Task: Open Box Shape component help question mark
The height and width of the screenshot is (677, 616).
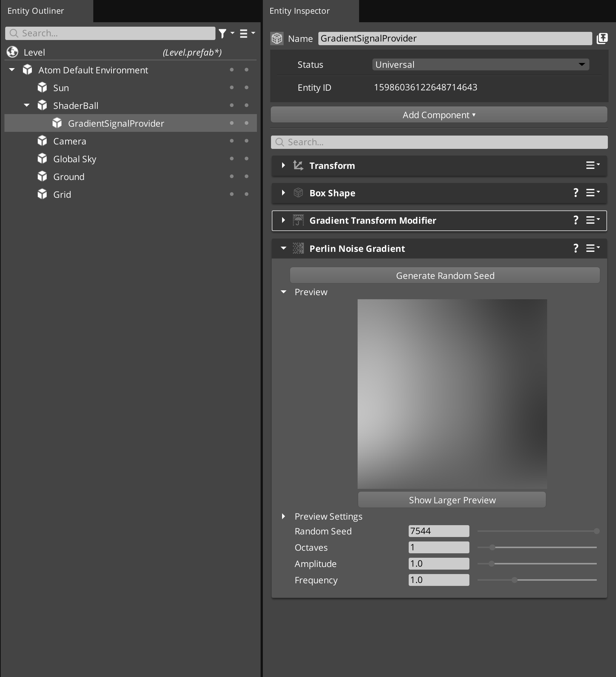Action: pos(576,193)
